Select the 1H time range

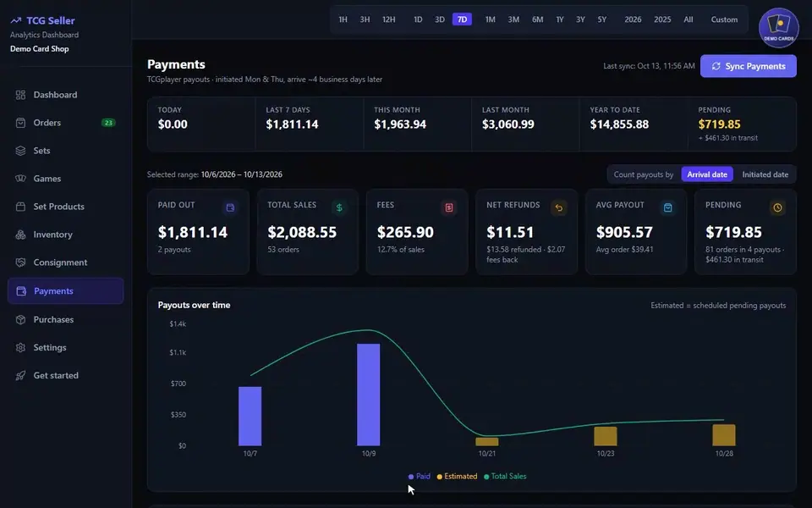[343, 19]
